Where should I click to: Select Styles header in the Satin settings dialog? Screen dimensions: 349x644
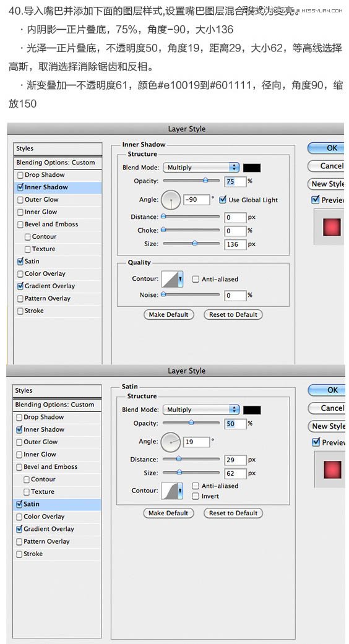coord(57,390)
